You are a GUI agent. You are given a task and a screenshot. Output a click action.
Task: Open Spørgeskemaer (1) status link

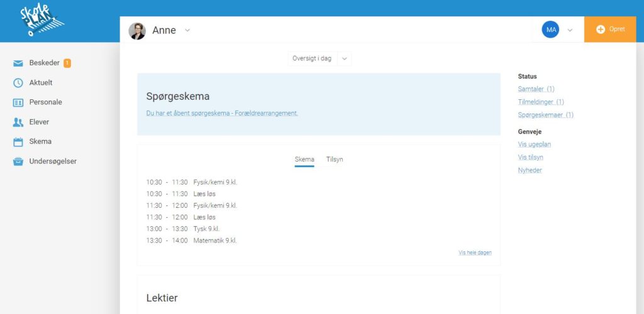click(546, 115)
